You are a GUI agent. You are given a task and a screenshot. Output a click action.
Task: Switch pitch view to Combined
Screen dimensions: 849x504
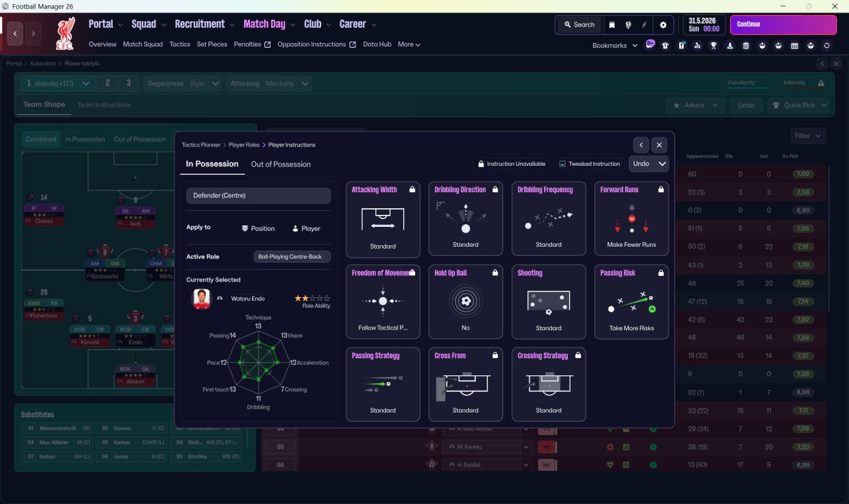click(41, 139)
